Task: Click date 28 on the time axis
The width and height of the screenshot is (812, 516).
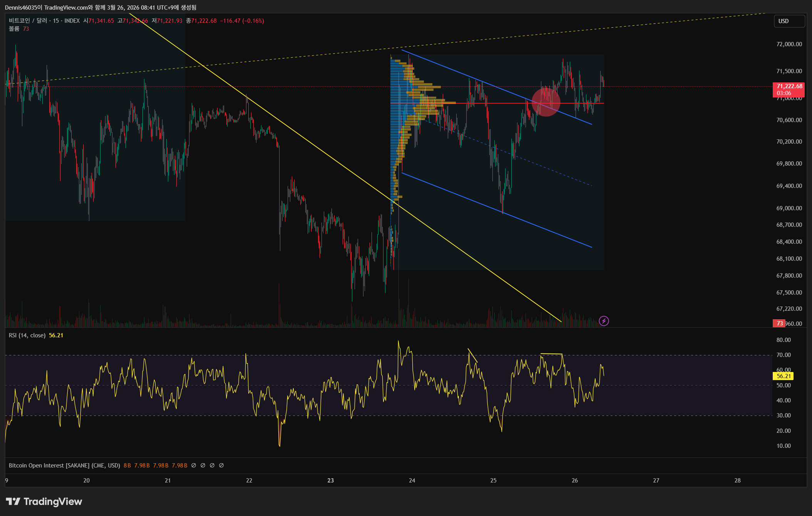Action: tap(738, 481)
